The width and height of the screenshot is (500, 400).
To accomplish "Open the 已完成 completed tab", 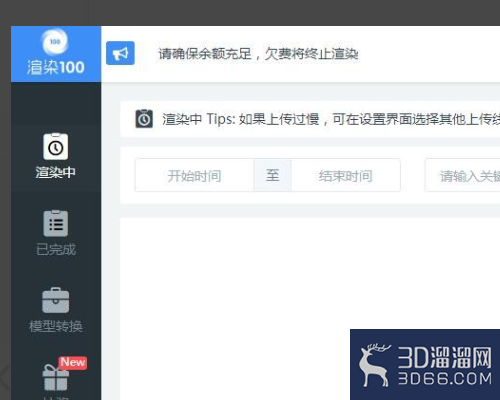I will tap(56, 233).
